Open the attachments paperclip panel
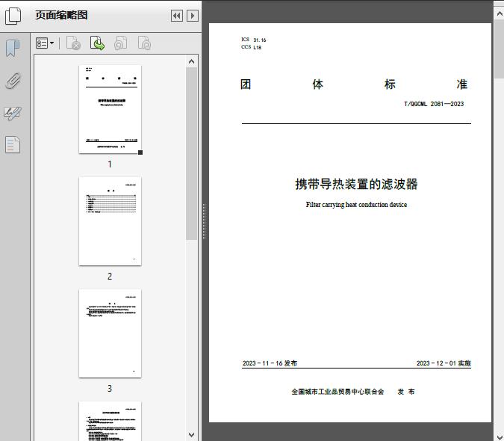The width and height of the screenshot is (504, 441). (x=13, y=81)
